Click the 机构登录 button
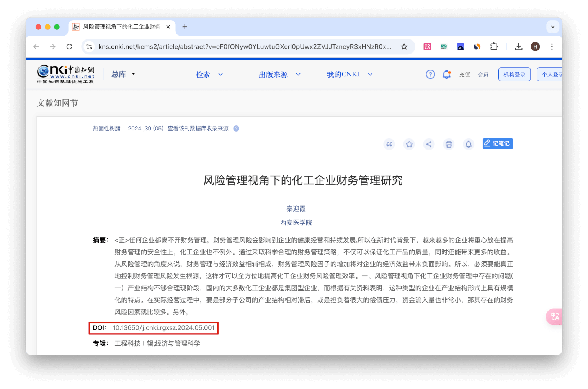588x389 pixels. [514, 74]
